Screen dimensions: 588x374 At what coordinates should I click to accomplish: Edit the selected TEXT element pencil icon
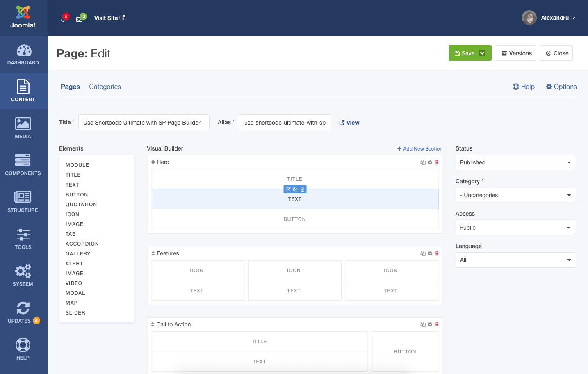click(288, 189)
